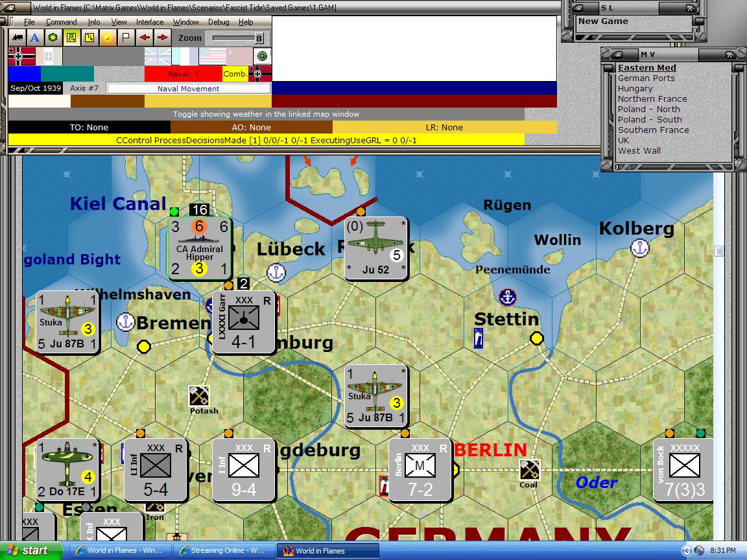The image size is (747, 560).
Task: Click the Naval Movement phase field
Action: (x=189, y=89)
